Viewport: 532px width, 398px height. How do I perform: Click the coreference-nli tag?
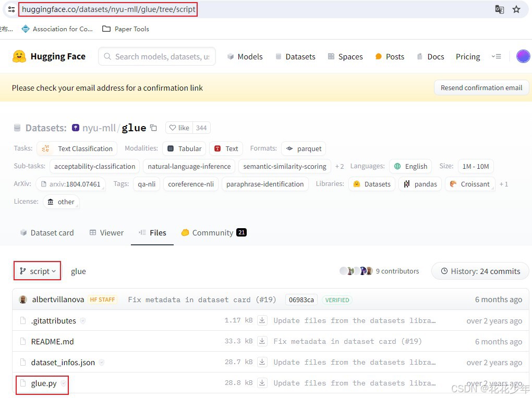coord(191,184)
